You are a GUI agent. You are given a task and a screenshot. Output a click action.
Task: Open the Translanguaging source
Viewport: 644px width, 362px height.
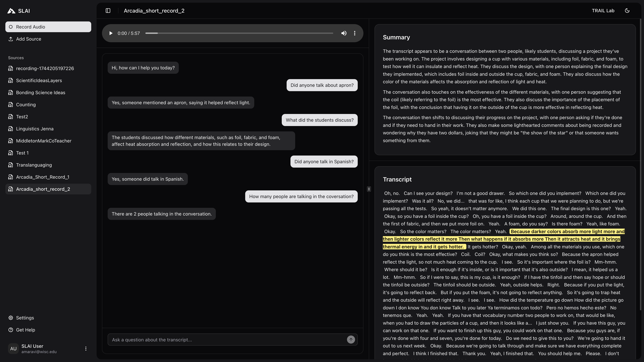point(34,165)
